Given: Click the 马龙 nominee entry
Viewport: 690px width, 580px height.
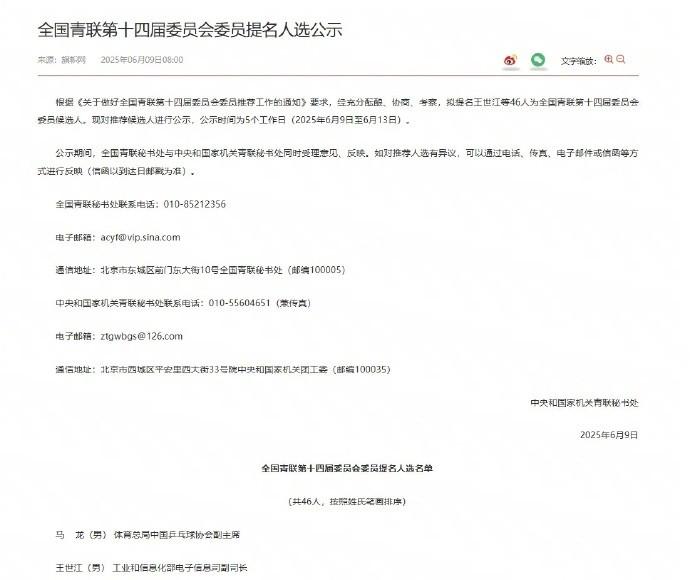Looking at the screenshot, I should coord(147,535).
